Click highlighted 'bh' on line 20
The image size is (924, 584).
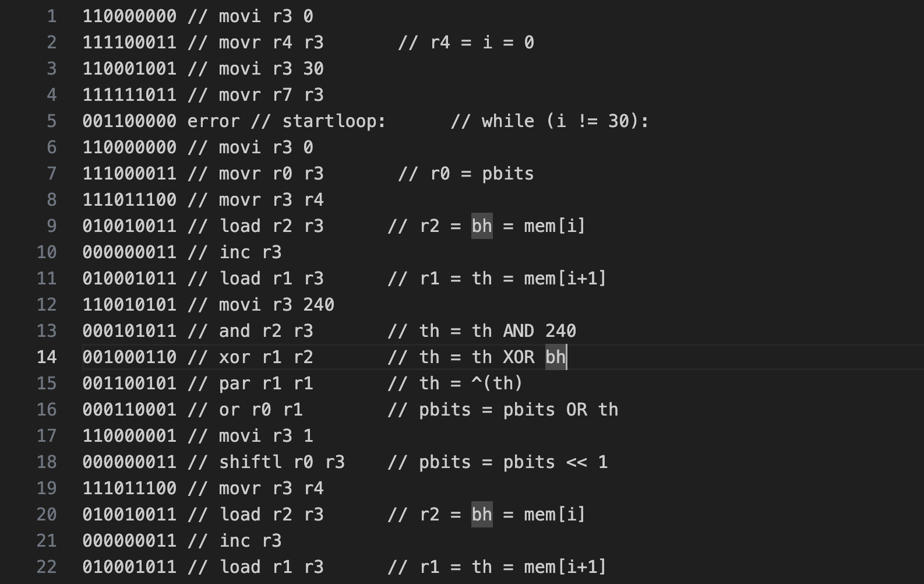(x=482, y=515)
